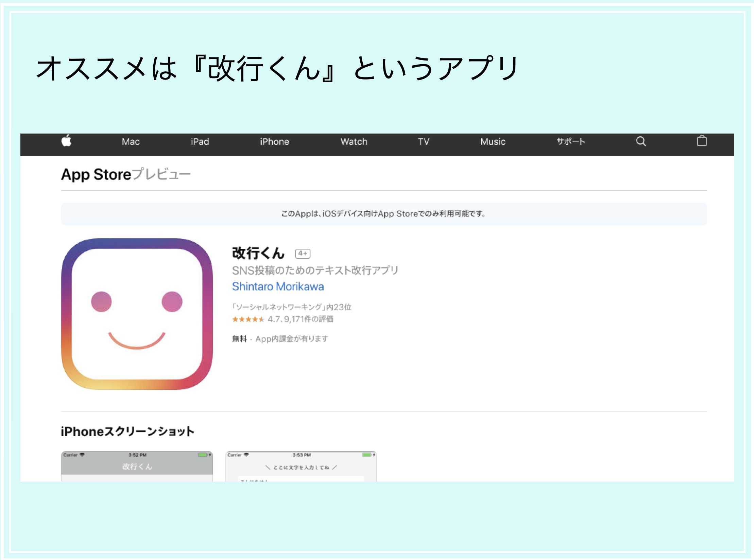Open the search magnifier icon
The width and height of the screenshot is (754, 560).
pos(641,141)
